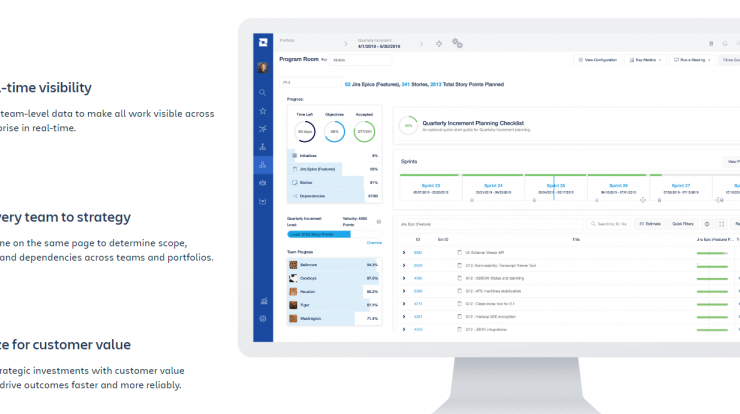Click the Jira Epics (Features) progress row
Image resolution: width=740 pixels, height=414 pixels.
coord(334,169)
